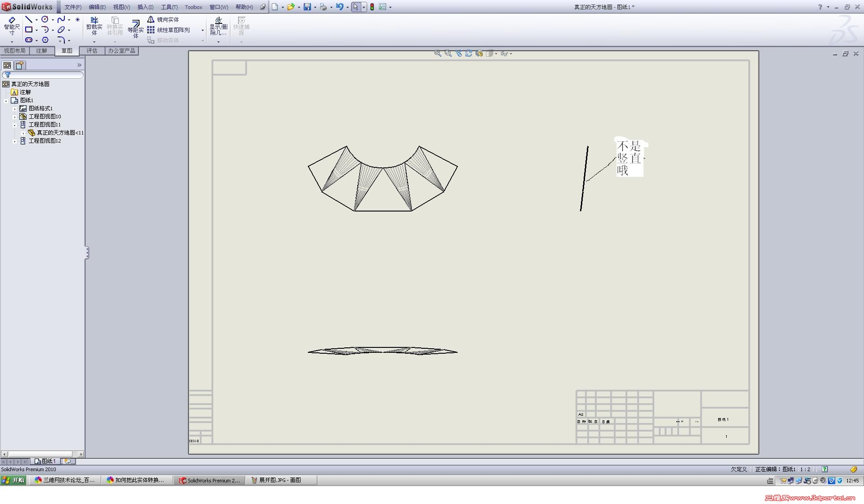
Task: Select the Spline sketch tool
Action: 61,19
